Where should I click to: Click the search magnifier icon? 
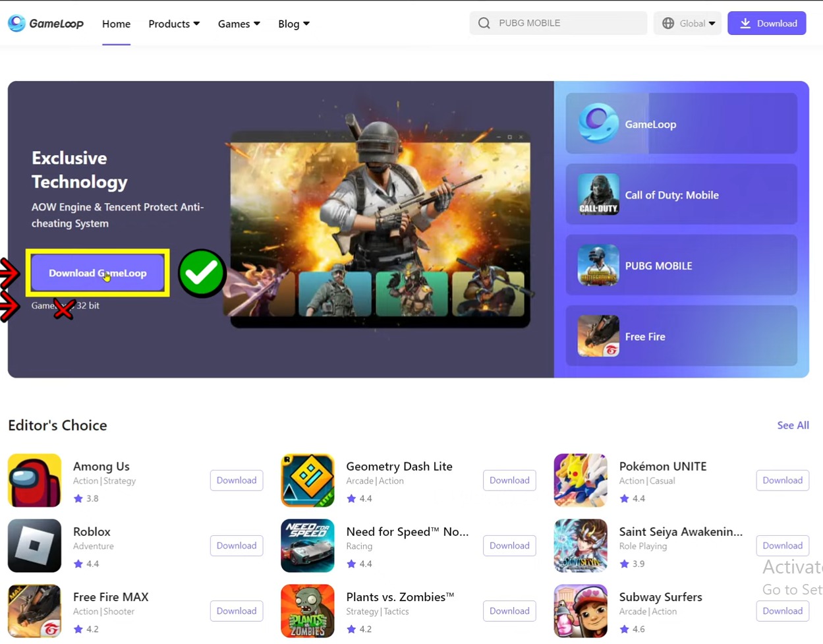tap(484, 23)
